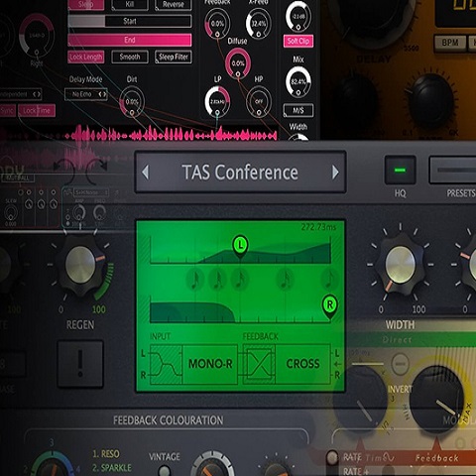The width and height of the screenshot is (476, 476).
Task: Click the WIDTH knob
Action: click(400, 265)
